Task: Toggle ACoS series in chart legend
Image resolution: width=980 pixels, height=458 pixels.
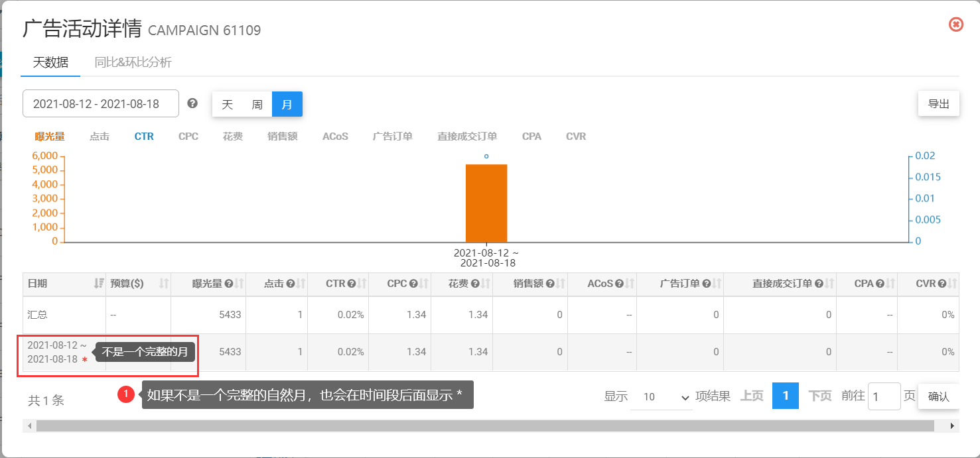Action: pos(335,137)
